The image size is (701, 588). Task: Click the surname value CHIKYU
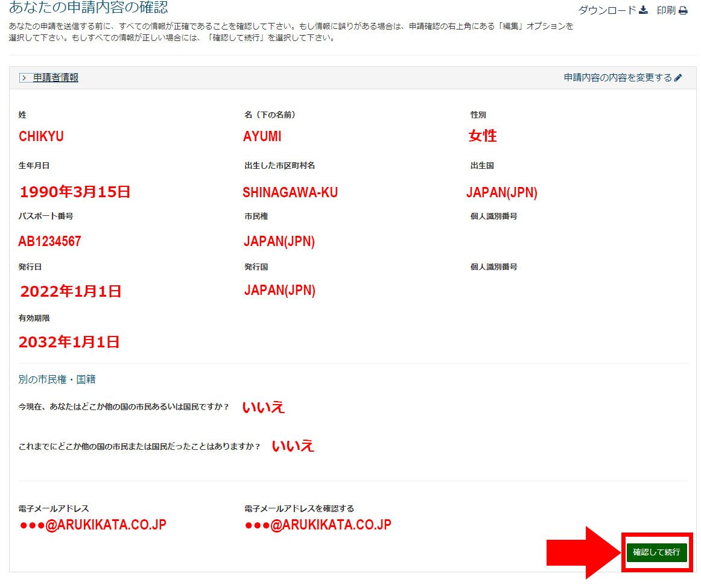pos(41,136)
